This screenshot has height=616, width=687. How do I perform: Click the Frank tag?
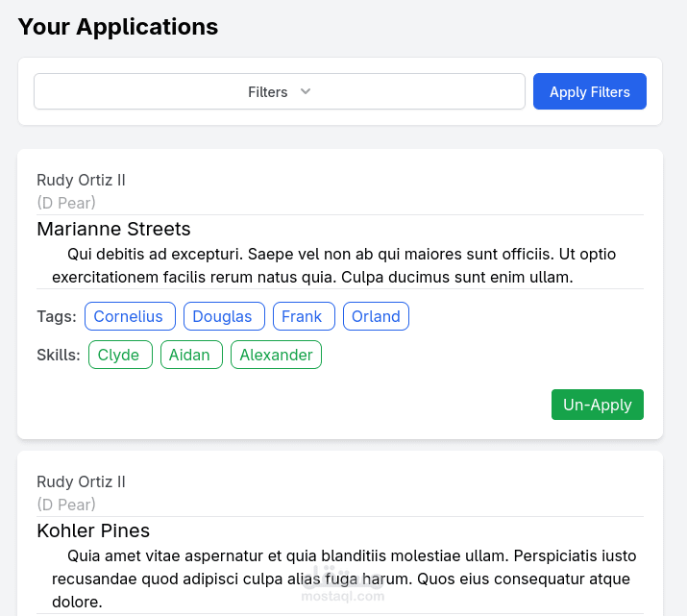point(303,316)
